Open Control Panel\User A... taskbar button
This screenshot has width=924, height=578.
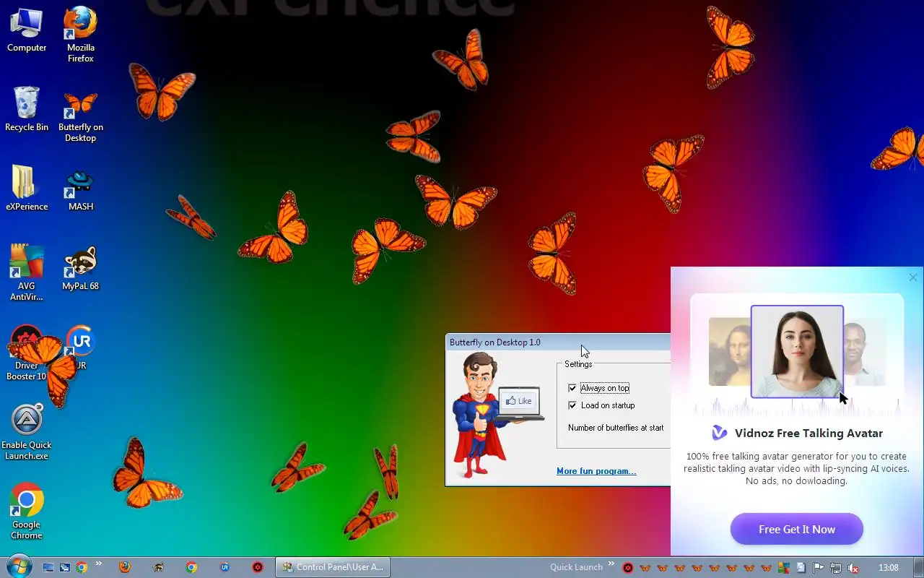pos(333,567)
